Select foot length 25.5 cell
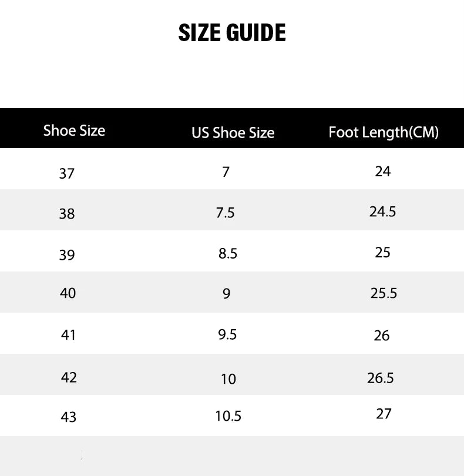The image size is (464, 476). tap(384, 293)
